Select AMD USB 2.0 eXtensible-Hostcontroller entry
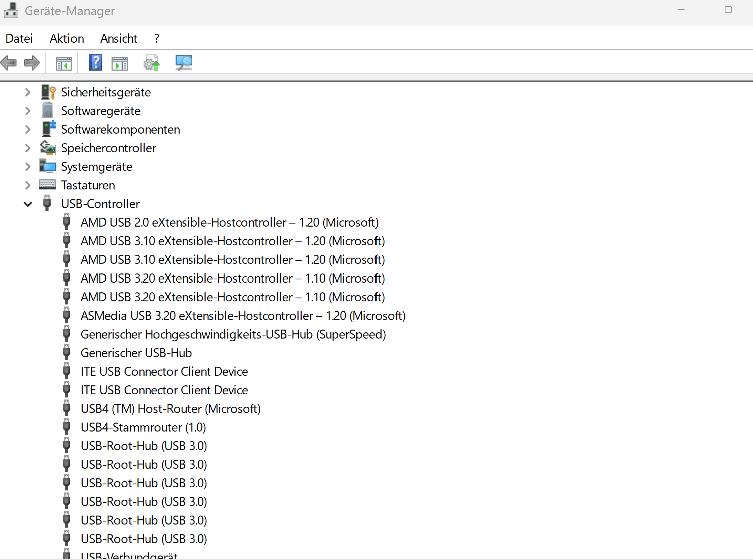This screenshot has width=753, height=560. coord(230,222)
